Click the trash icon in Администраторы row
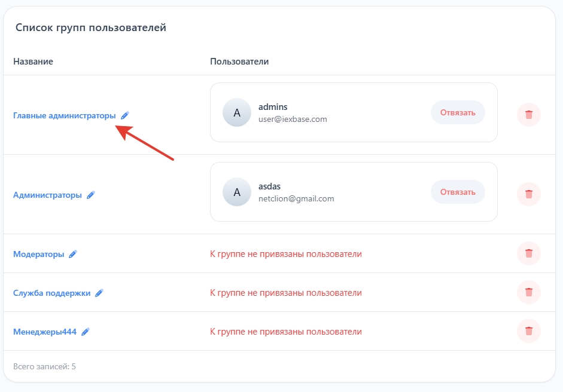The image size is (563, 392). tap(528, 194)
